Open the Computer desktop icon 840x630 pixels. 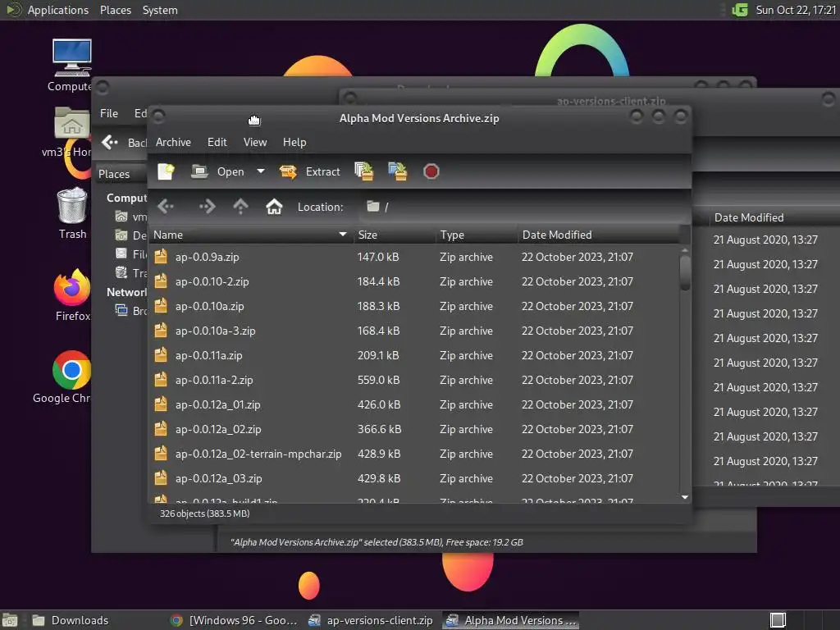72,66
